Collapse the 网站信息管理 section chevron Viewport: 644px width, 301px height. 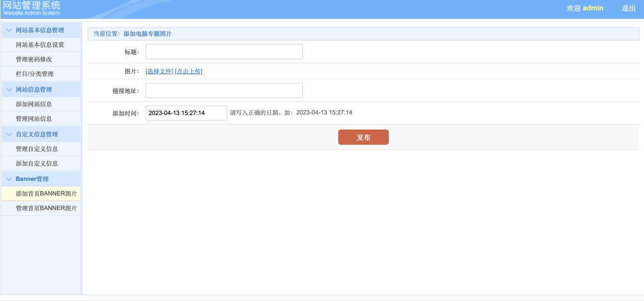coord(9,90)
